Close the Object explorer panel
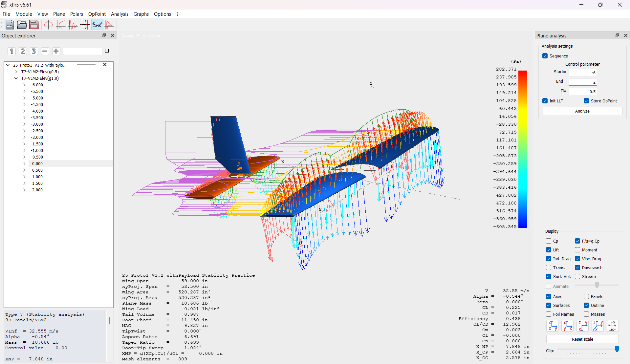 (113, 35)
